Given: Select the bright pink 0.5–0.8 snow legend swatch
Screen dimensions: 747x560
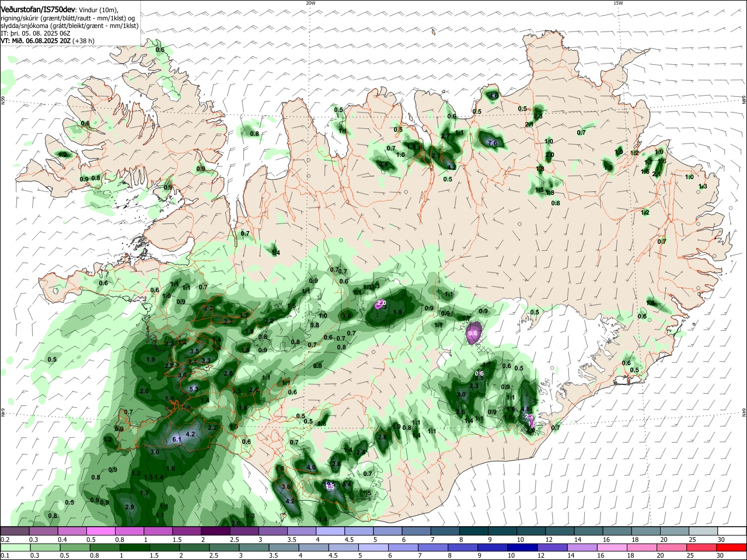Looking at the screenshot, I should (x=100, y=531).
